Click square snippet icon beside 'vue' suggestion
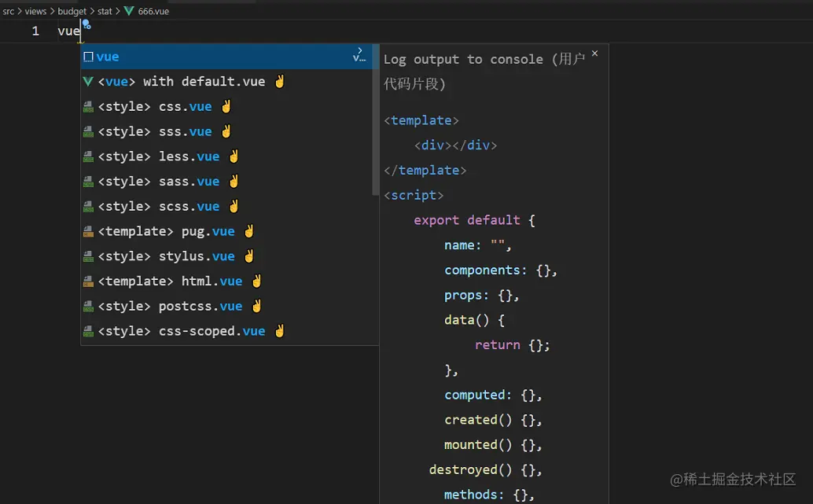Screen dimensions: 813x504 pyautogui.click(x=88, y=57)
